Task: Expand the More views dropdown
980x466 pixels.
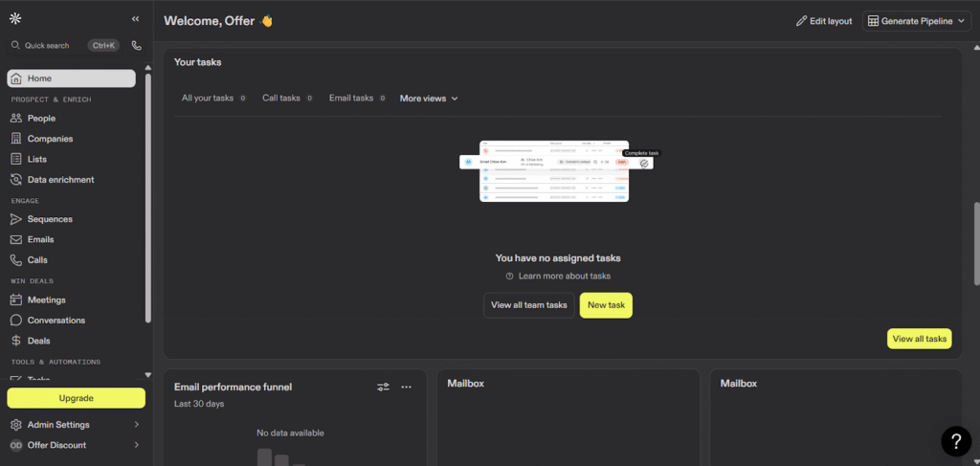Action: pos(429,99)
